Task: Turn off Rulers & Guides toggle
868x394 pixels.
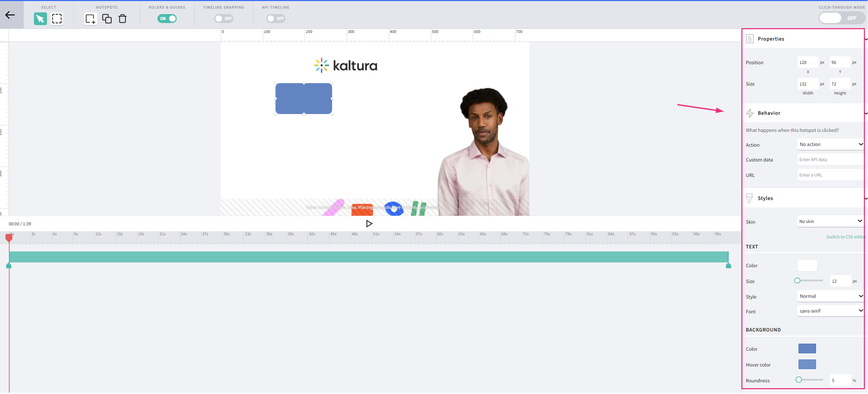Action: click(167, 19)
